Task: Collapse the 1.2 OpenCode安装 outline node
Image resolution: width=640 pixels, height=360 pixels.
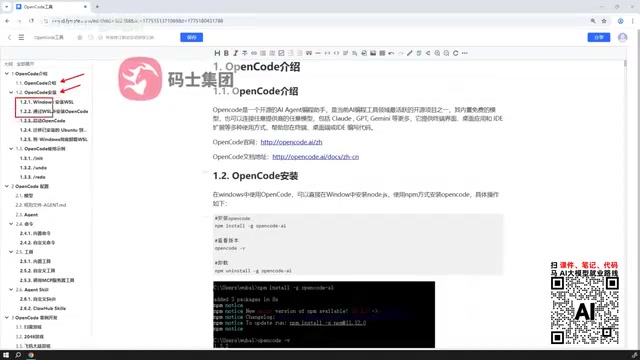Action: pyautogui.click(x=11, y=92)
